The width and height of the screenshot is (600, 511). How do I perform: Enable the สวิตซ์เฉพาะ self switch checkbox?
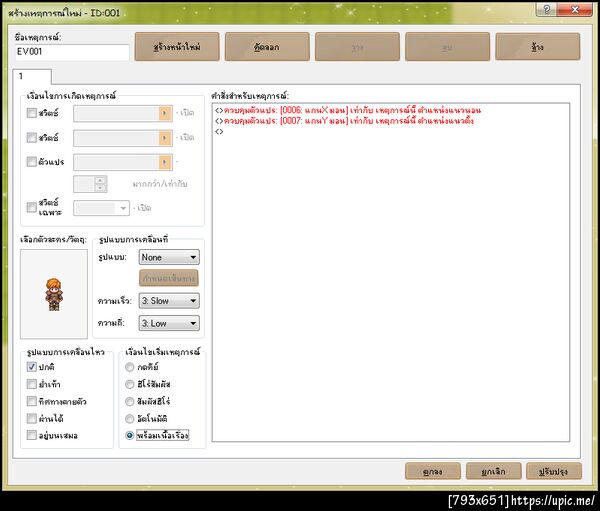tap(32, 207)
